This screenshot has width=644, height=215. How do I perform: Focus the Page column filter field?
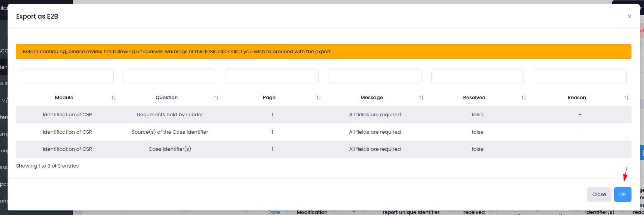(272, 76)
